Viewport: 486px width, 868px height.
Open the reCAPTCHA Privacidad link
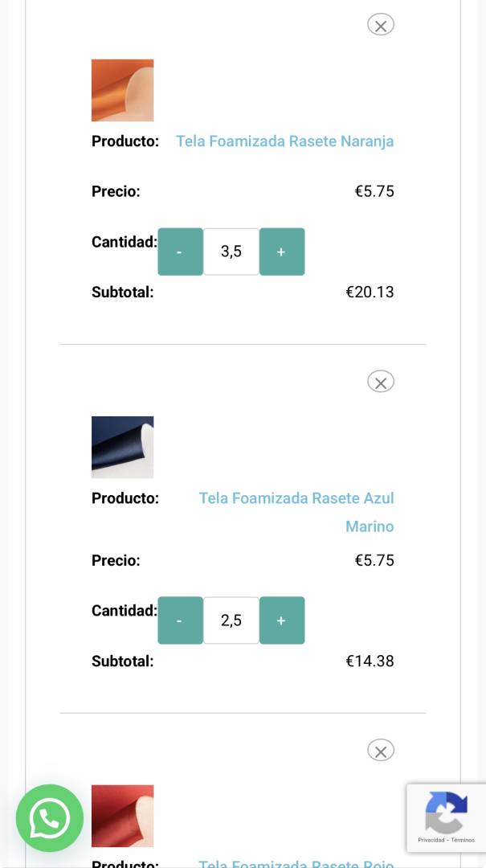(431, 840)
